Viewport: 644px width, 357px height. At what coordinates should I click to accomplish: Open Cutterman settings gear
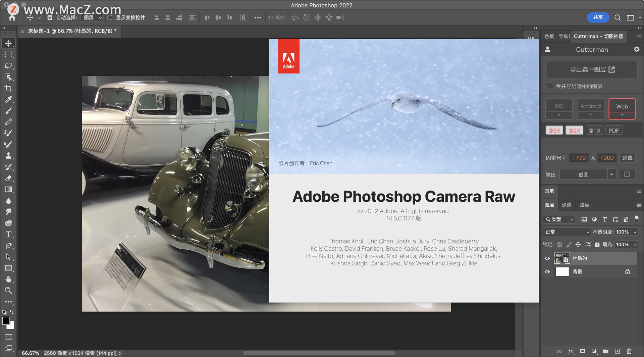click(x=636, y=49)
